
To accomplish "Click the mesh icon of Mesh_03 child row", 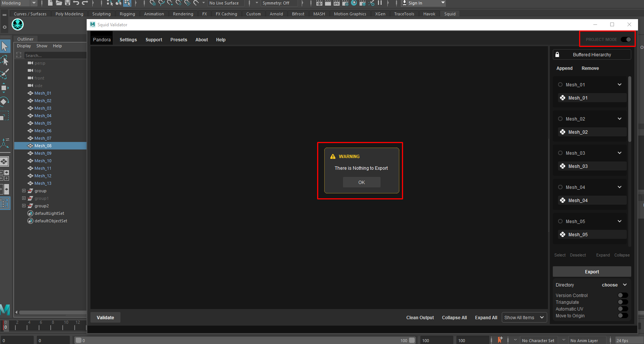I will (x=563, y=166).
